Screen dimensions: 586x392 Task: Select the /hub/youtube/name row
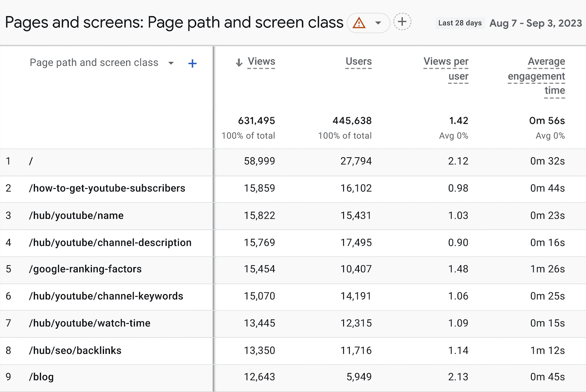pyautogui.click(x=76, y=215)
